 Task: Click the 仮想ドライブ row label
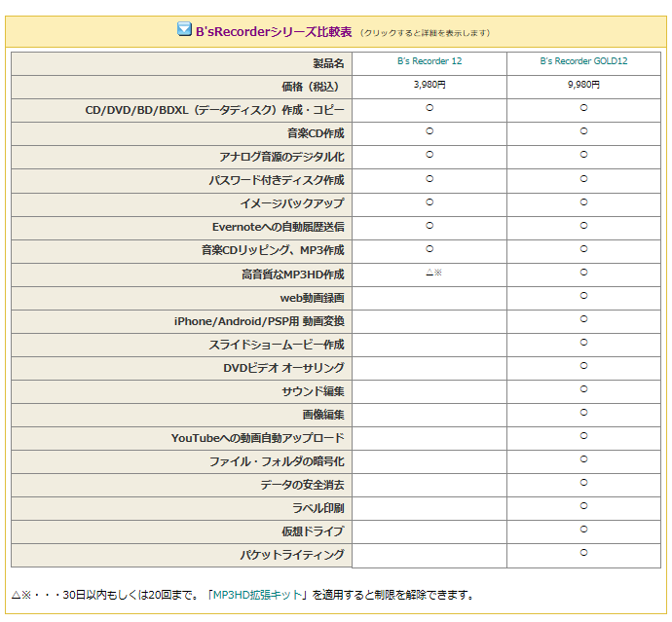[313, 531]
